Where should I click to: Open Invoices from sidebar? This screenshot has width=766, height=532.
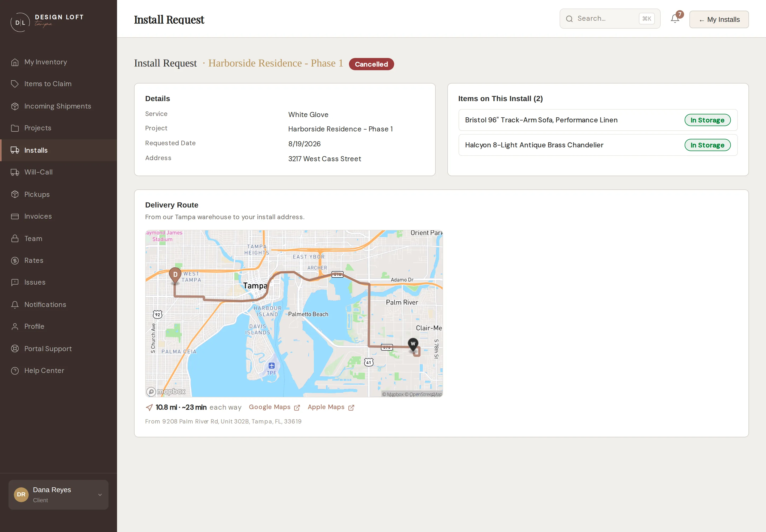[58, 216]
